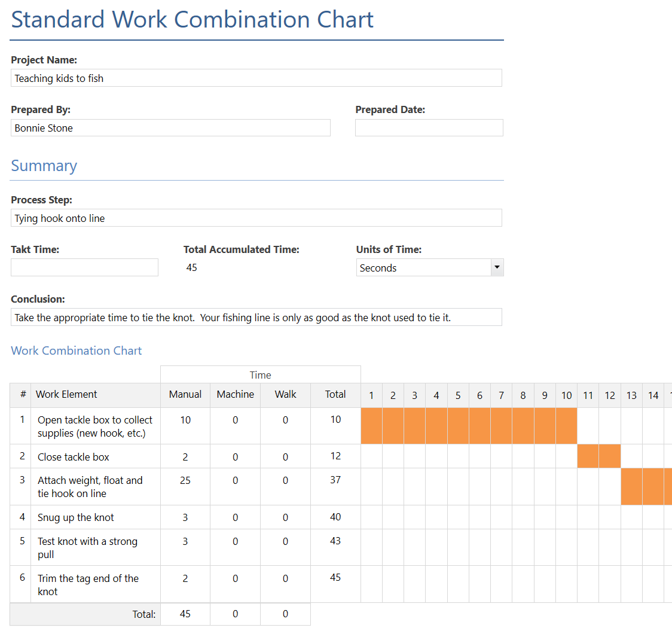Click the timeline column 13 header
The width and height of the screenshot is (672, 634).
point(631,395)
